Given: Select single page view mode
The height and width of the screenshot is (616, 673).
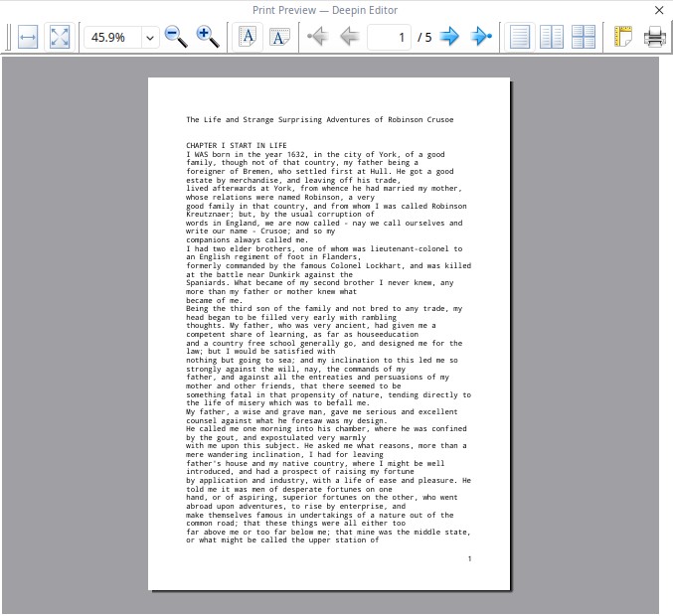Looking at the screenshot, I should pos(520,37).
